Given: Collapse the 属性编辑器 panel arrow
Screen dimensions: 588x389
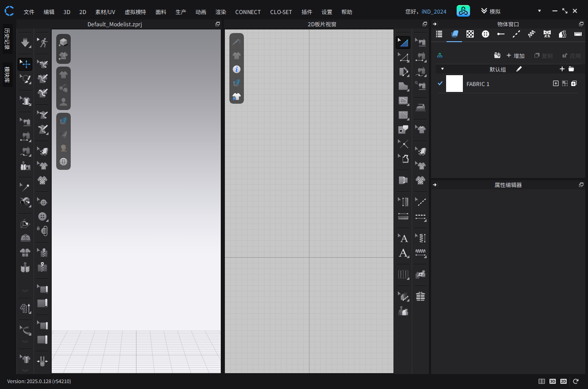Looking at the screenshot, I should click(435, 185).
